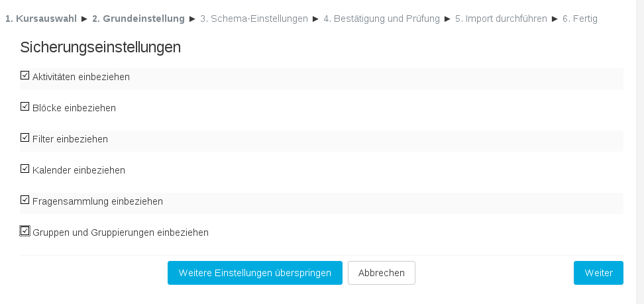The height and width of the screenshot is (304, 644).
Task: Click the Abbrechen button
Action: click(x=381, y=273)
